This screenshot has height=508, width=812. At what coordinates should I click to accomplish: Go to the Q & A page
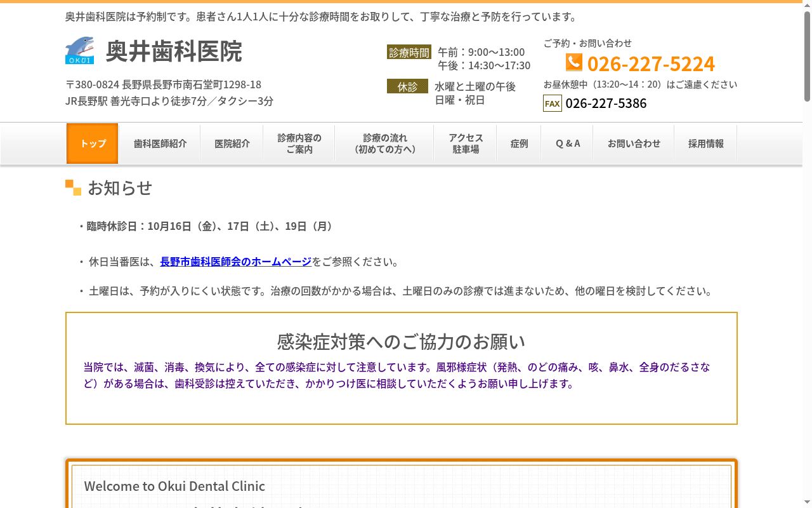click(568, 144)
